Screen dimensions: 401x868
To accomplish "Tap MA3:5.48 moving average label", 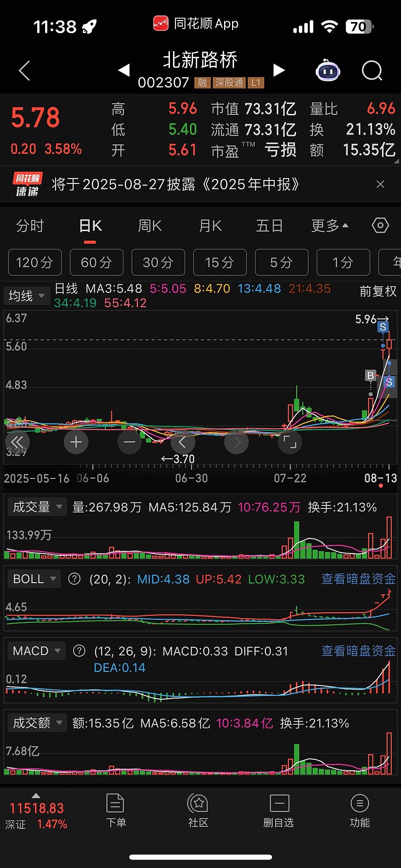I will coord(114,289).
